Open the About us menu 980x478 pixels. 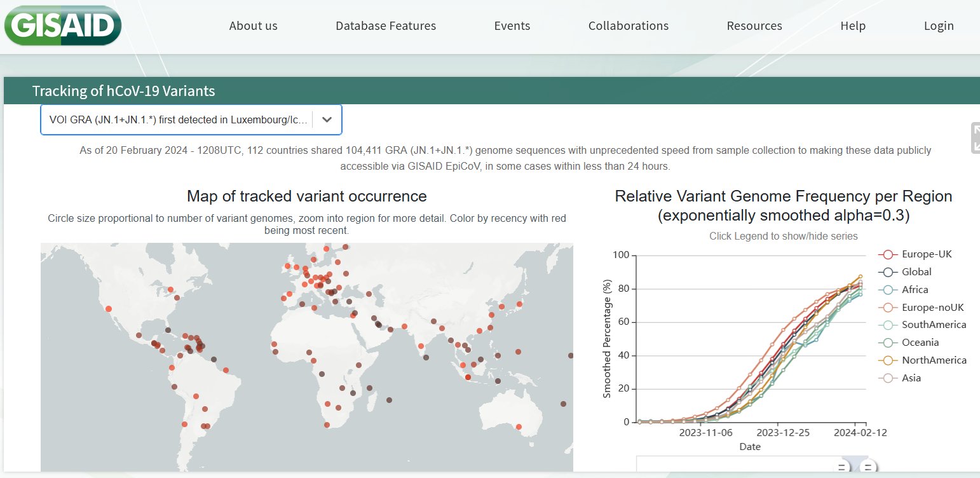point(253,26)
